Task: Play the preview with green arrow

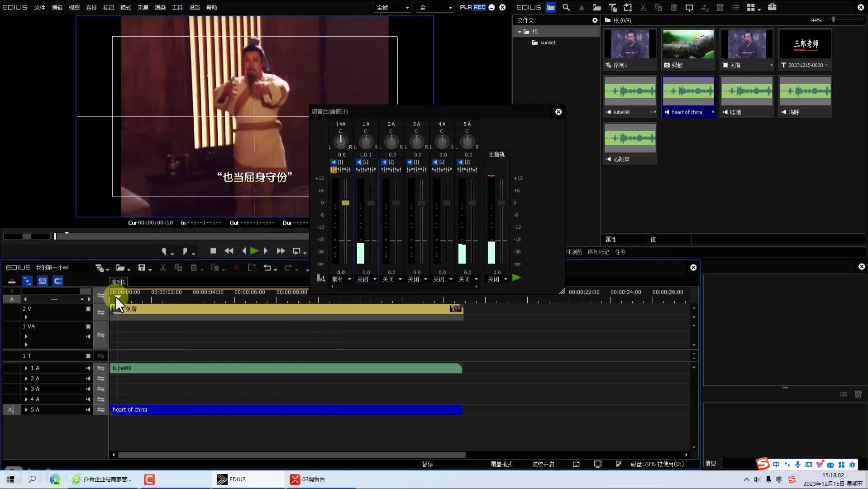Action: [x=254, y=250]
